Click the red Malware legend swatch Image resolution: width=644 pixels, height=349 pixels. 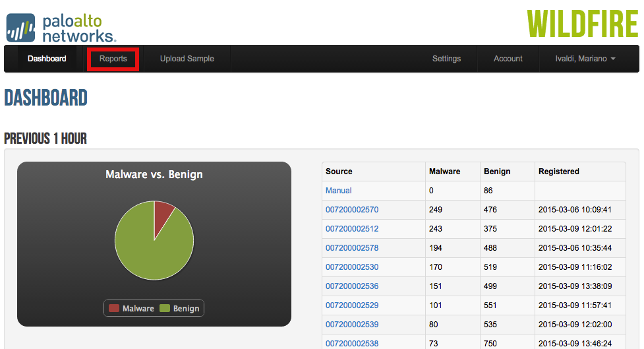coord(114,308)
